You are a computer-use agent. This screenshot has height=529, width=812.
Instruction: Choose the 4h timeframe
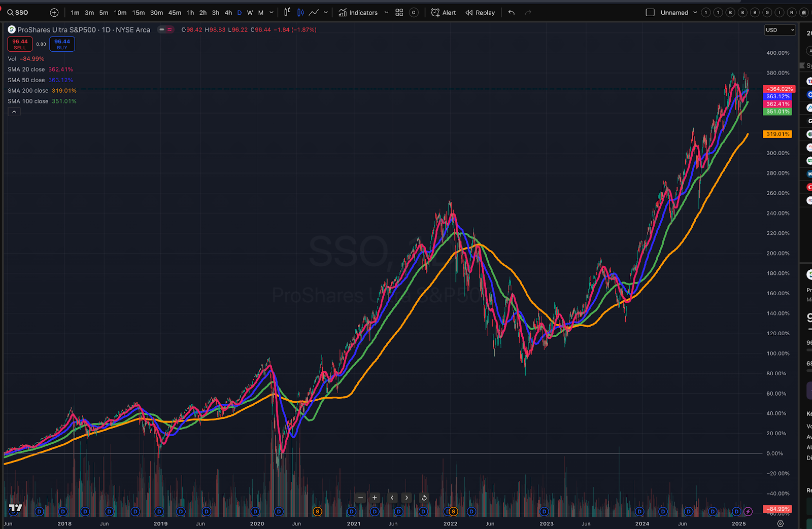[x=228, y=13]
